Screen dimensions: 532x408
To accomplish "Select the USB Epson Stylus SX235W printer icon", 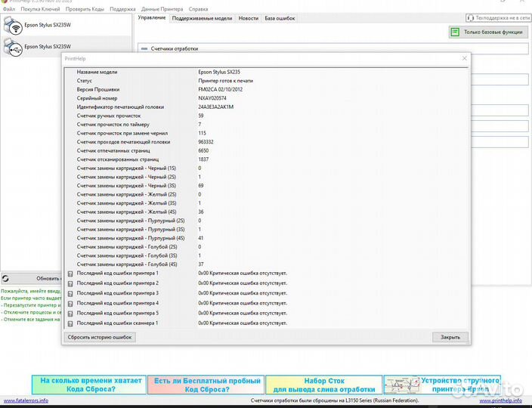I will click(x=13, y=48).
